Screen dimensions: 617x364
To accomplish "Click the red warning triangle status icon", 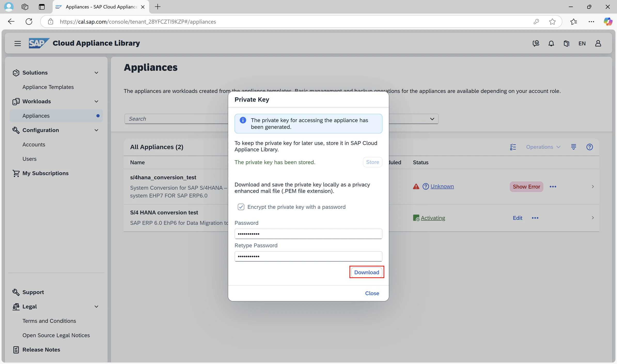I will 416,186.
